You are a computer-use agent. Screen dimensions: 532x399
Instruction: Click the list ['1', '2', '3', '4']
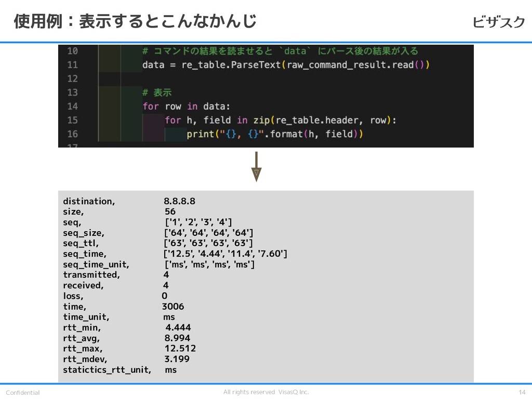[x=198, y=222]
